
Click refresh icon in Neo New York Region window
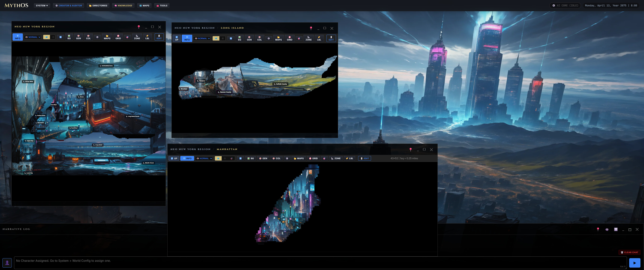[x=60, y=37]
